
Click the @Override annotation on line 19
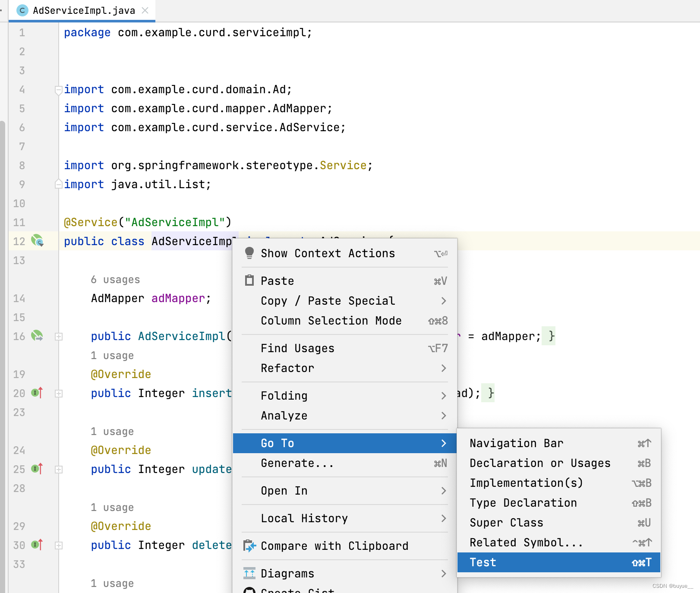point(121,374)
